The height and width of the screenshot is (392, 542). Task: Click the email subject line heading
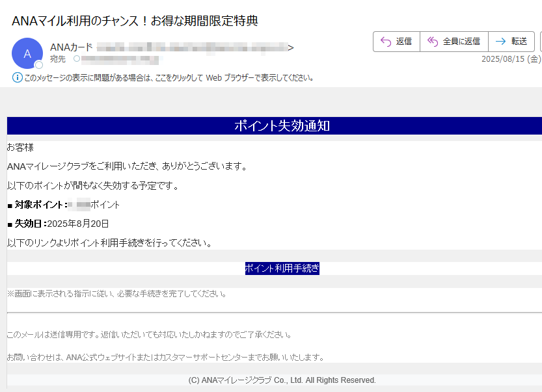(x=135, y=21)
